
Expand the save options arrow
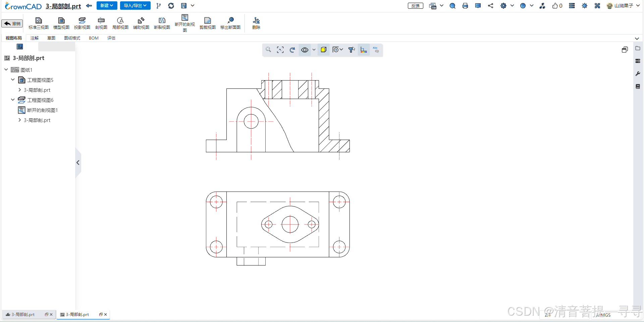click(x=193, y=6)
